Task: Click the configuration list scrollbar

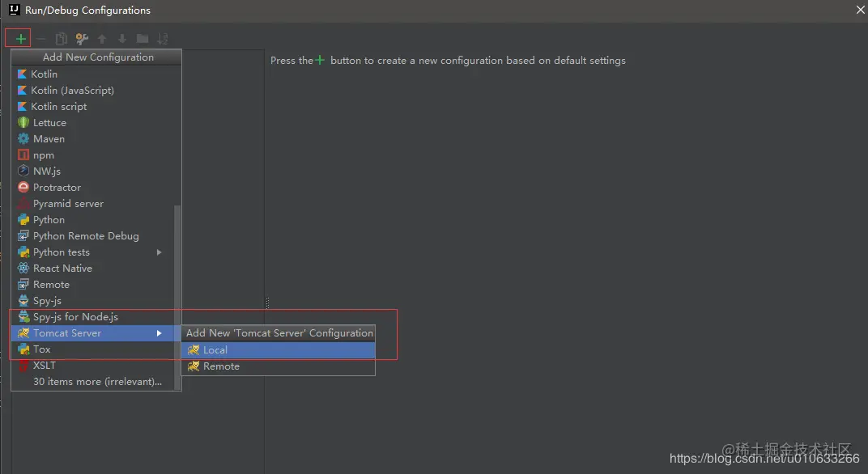Action: 177,297
